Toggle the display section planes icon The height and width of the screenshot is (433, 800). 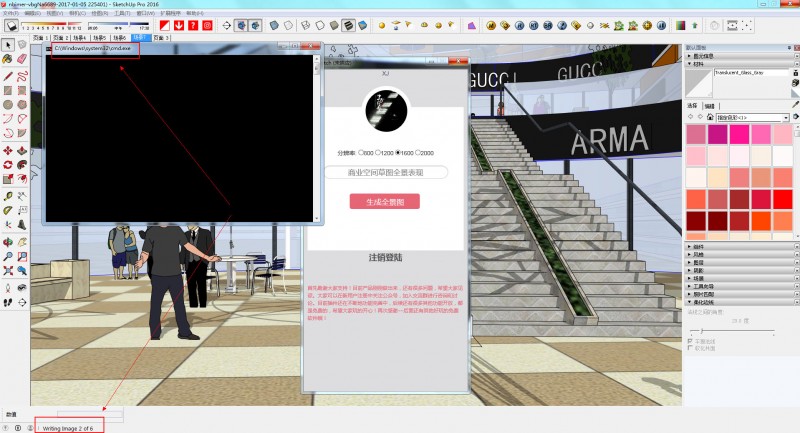pyautogui.click(x=241, y=25)
